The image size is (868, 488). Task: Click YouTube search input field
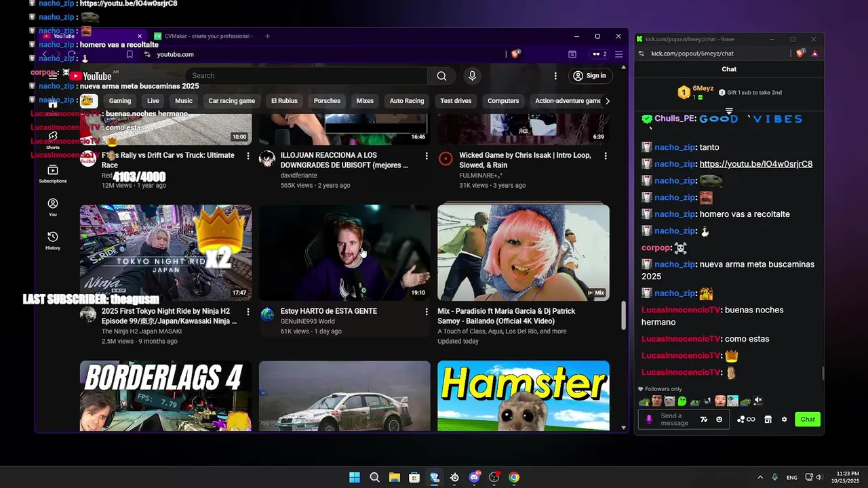pyautogui.click(x=308, y=76)
